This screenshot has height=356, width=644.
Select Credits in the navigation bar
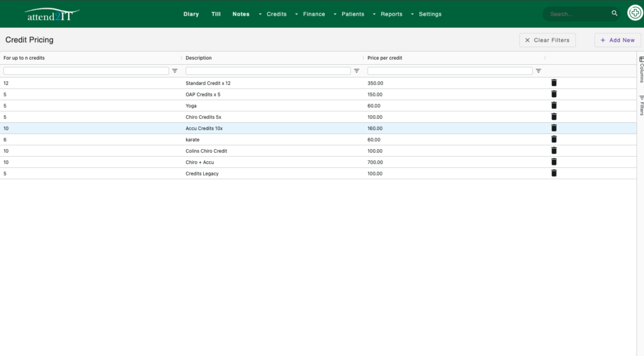(277, 14)
